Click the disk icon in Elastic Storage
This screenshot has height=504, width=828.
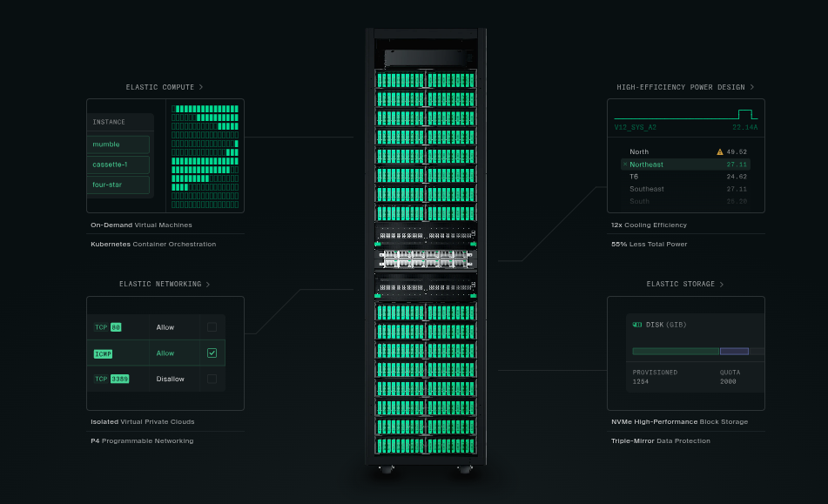[x=637, y=325]
